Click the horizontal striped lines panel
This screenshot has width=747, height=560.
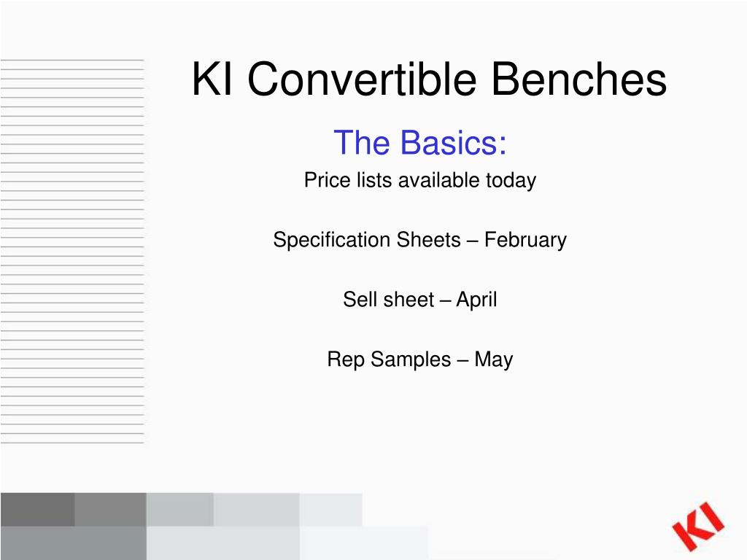72,252
